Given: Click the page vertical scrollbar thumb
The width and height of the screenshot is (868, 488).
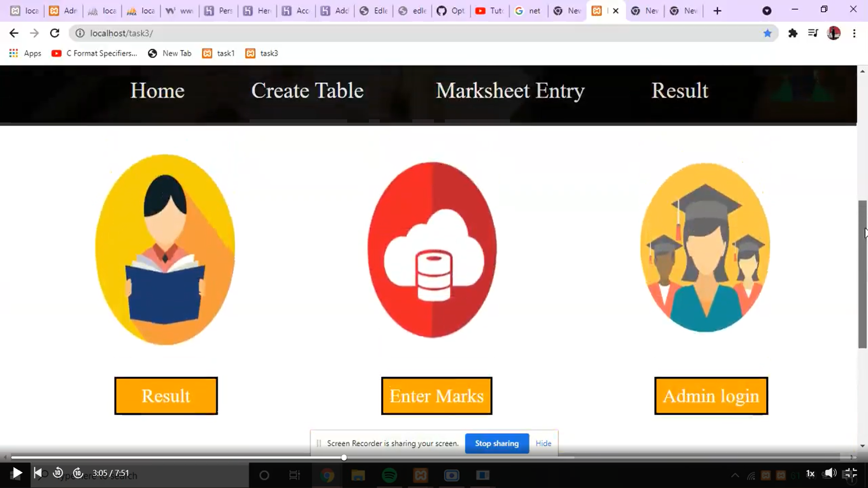Looking at the screenshot, I should coord(863,274).
